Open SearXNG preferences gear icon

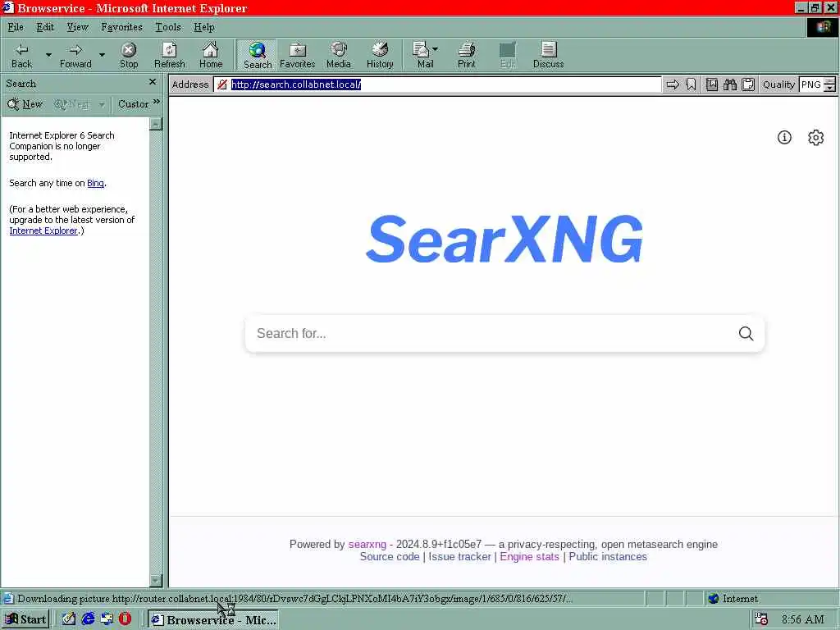pos(815,138)
